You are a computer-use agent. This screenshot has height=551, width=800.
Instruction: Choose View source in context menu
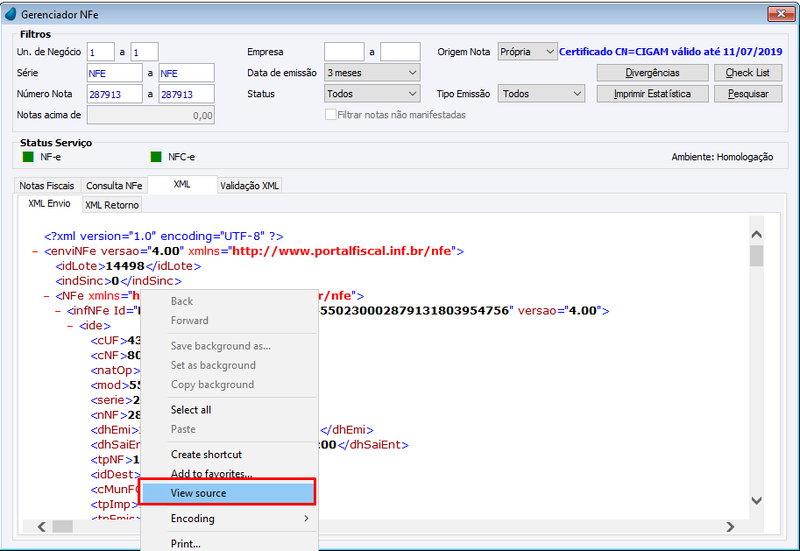(x=228, y=493)
